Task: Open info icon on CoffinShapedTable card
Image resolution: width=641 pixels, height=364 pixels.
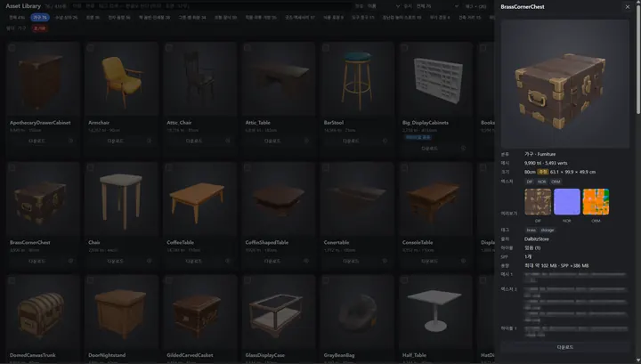Action: (x=306, y=261)
